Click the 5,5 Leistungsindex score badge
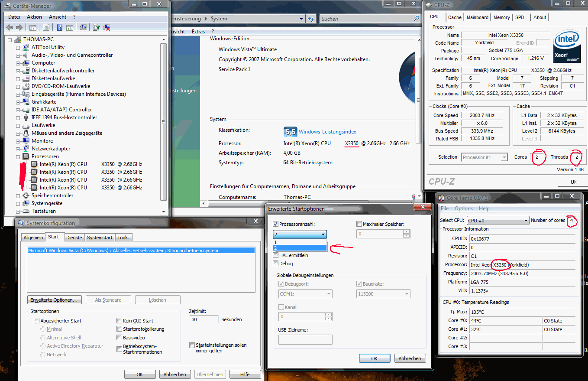 coord(290,131)
